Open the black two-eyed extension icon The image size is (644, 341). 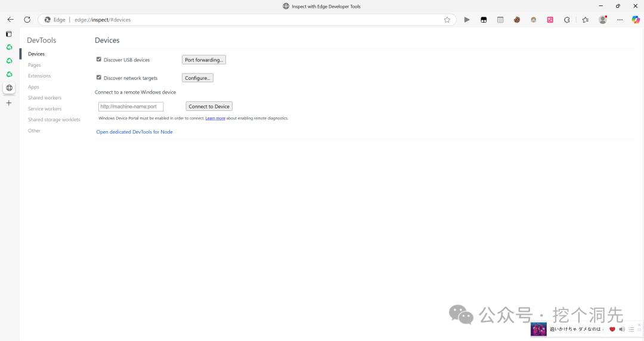484,20
